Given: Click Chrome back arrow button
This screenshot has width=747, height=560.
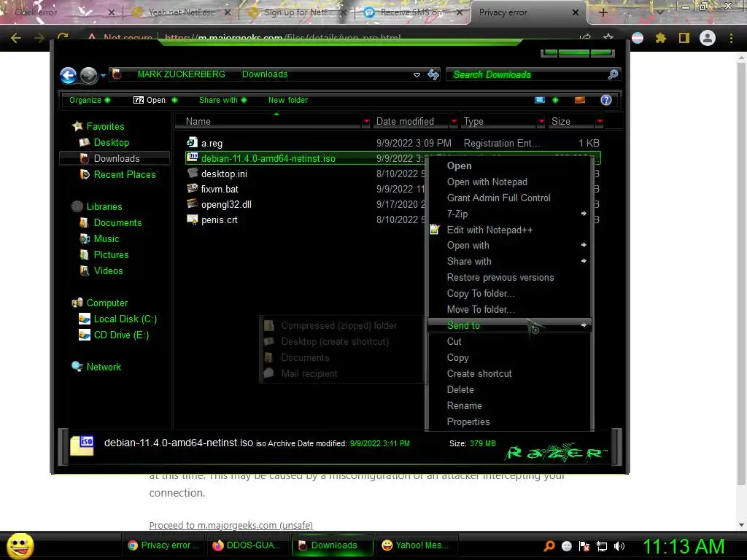Looking at the screenshot, I should 16,38.
